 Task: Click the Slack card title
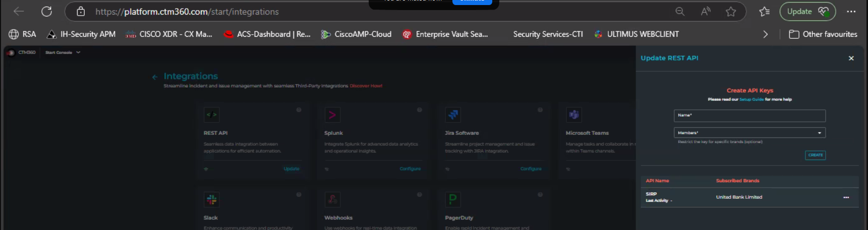[211, 218]
